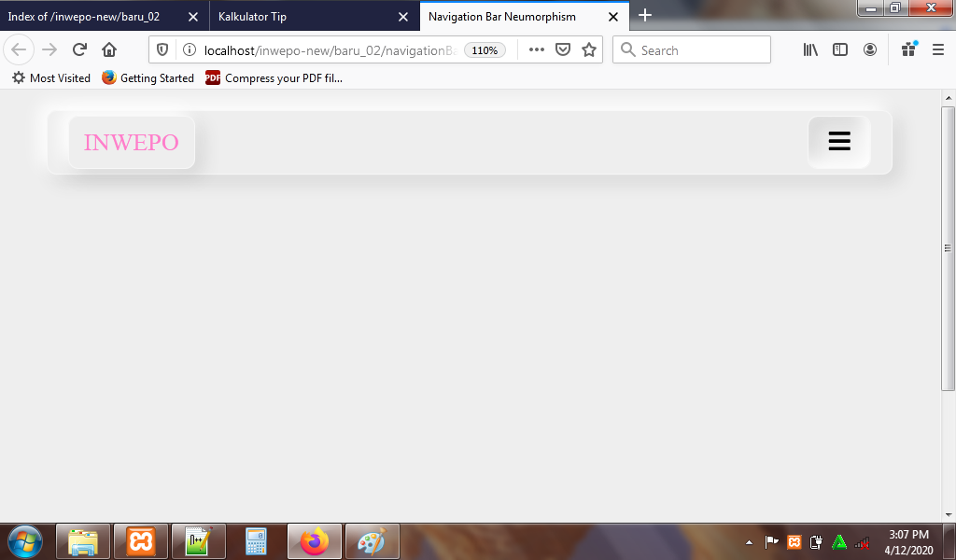
Task: Click the scrollbar down arrow
Action: (949, 515)
